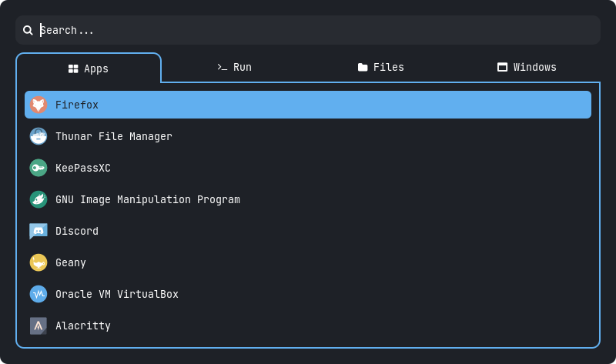Switch to the Run tab
The height and width of the screenshot is (364, 616).
pos(234,67)
